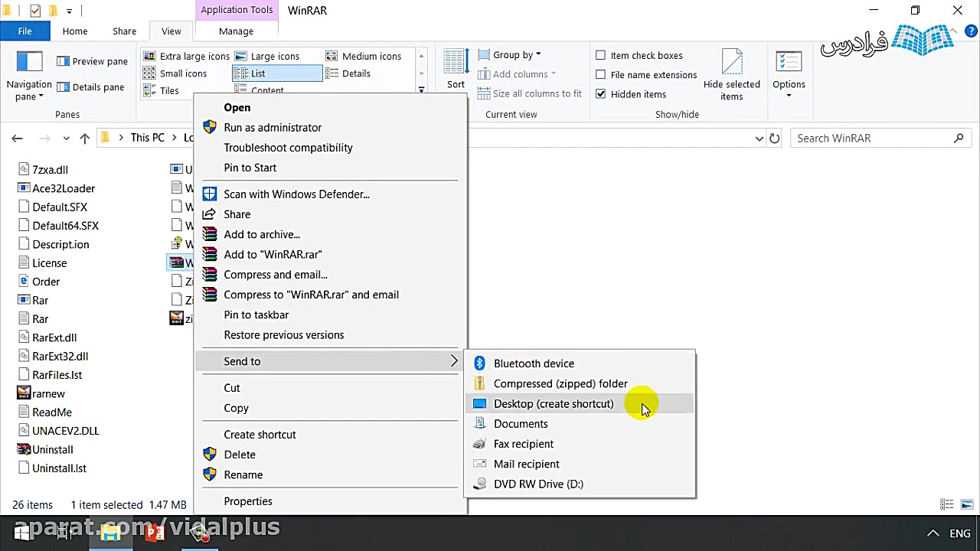The image size is (980, 551).
Task: Click the DVD RW Drive (D:) disc icon
Action: coord(479,484)
